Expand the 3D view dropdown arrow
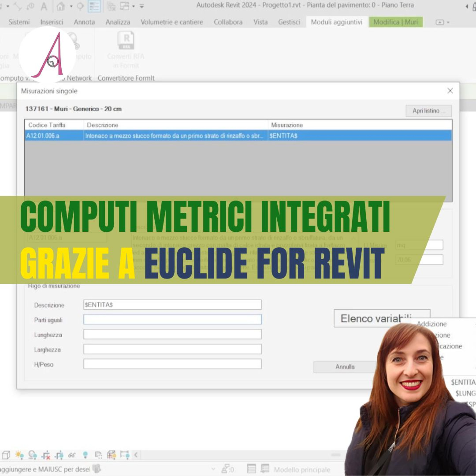Image resolution: width=476 pixels, height=476 pixels. [71, 6]
